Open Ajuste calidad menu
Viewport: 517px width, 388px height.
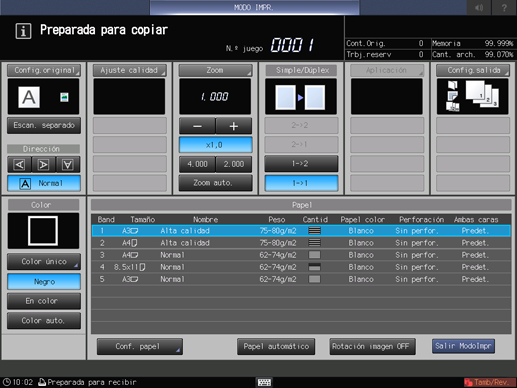(129, 70)
